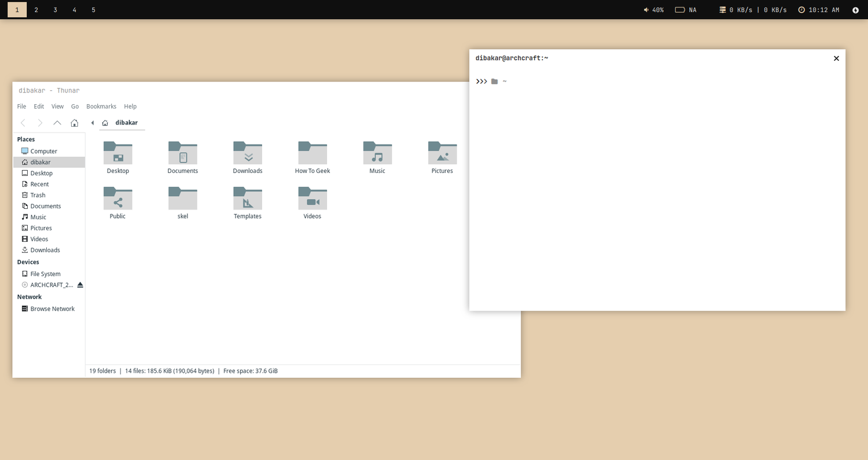Go to parent folder with up arrow

click(57, 123)
